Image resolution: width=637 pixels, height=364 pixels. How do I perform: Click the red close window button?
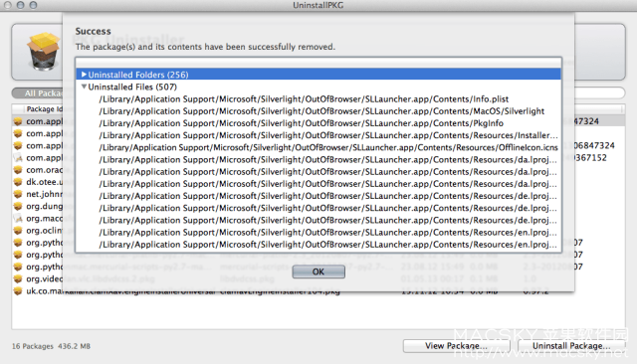[x=7, y=5]
